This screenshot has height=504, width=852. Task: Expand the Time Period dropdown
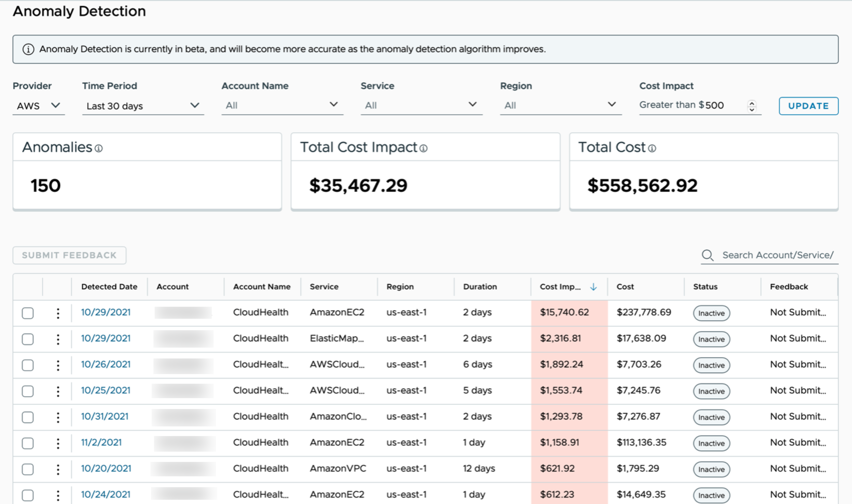(x=143, y=106)
